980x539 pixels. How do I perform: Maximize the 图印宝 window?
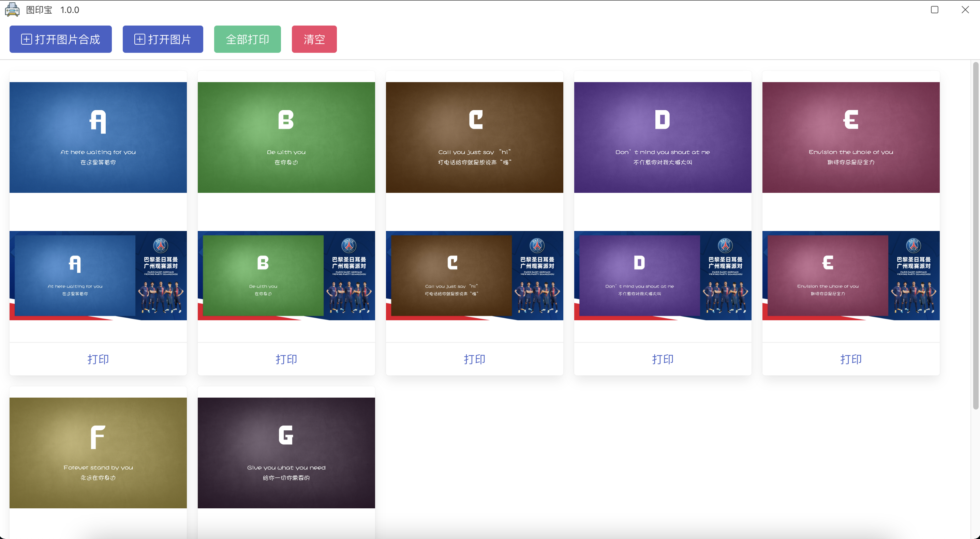coord(934,10)
